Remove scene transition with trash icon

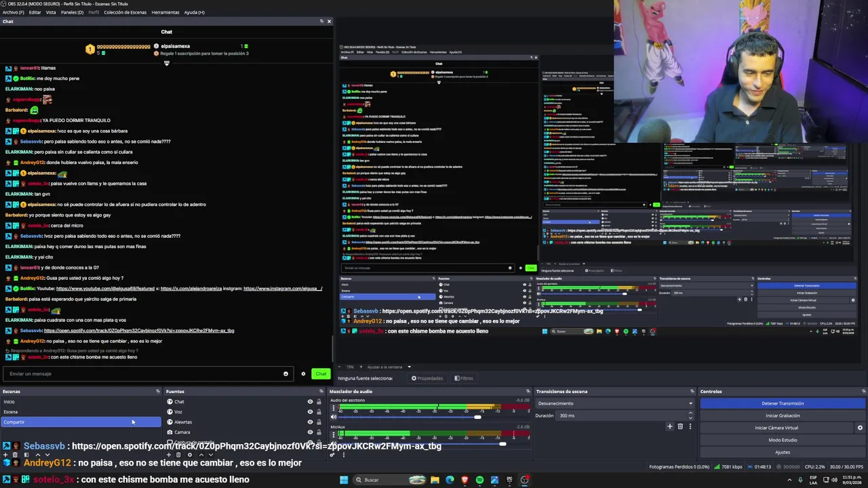680,426
